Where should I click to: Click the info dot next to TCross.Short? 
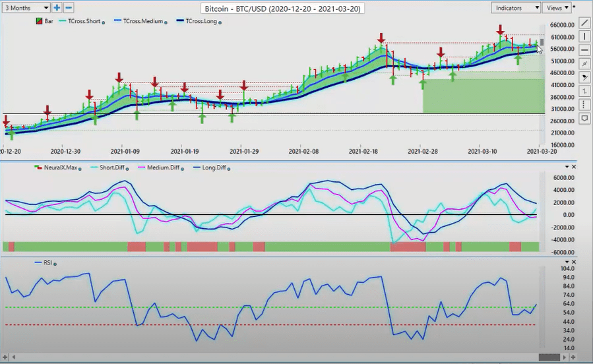(x=104, y=22)
